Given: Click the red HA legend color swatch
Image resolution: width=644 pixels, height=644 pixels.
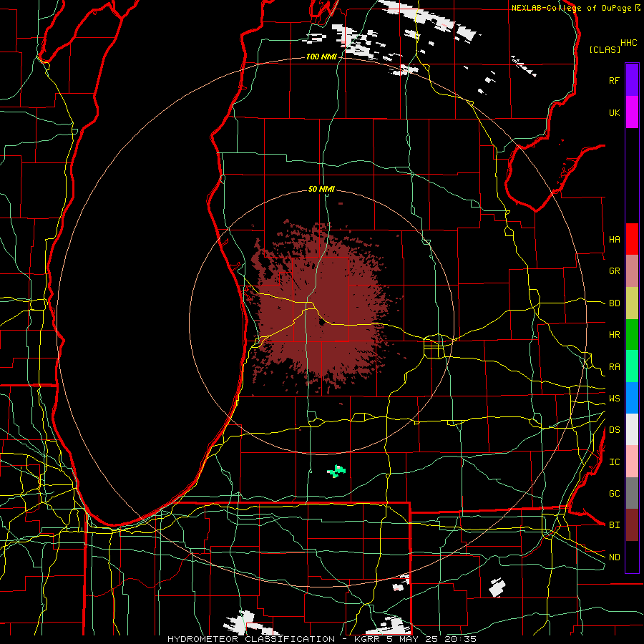Looking at the screenshot, I should point(632,239).
